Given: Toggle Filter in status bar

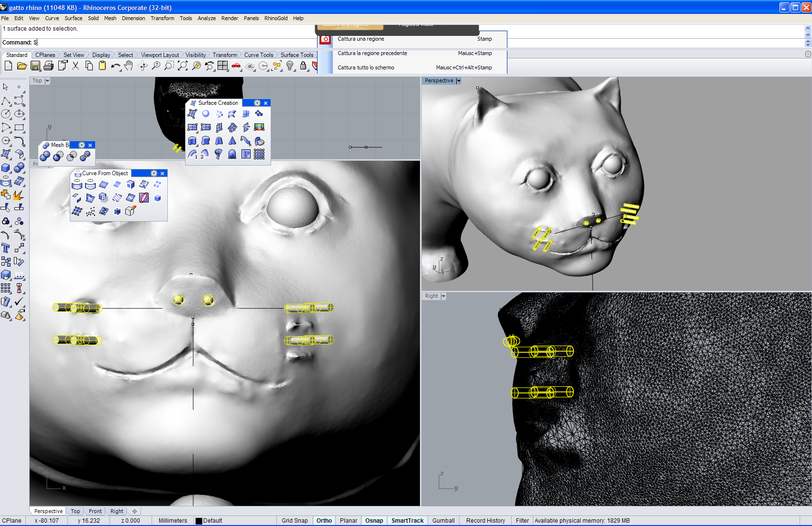Looking at the screenshot, I should 522,521.
